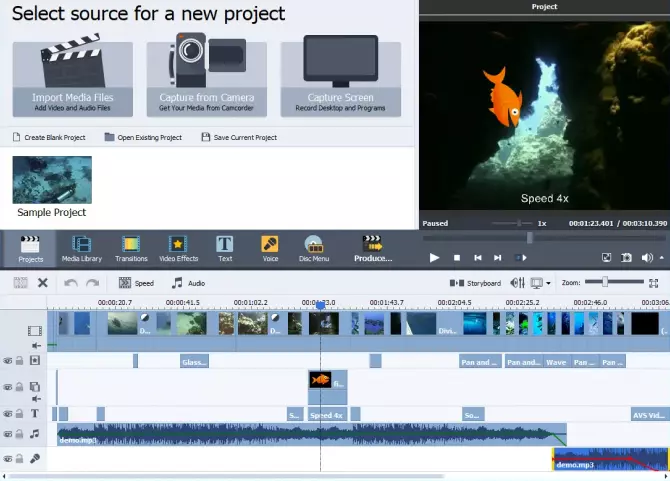Switch to the Transitions tab
The image size is (670, 481).
(x=131, y=249)
